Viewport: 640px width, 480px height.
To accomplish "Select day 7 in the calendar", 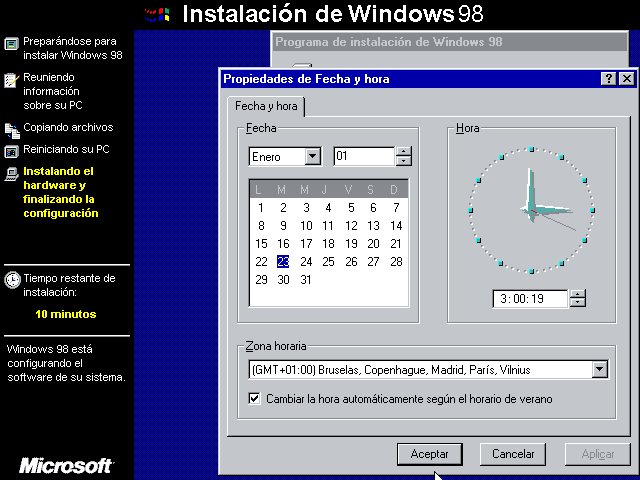I will click(x=396, y=208).
